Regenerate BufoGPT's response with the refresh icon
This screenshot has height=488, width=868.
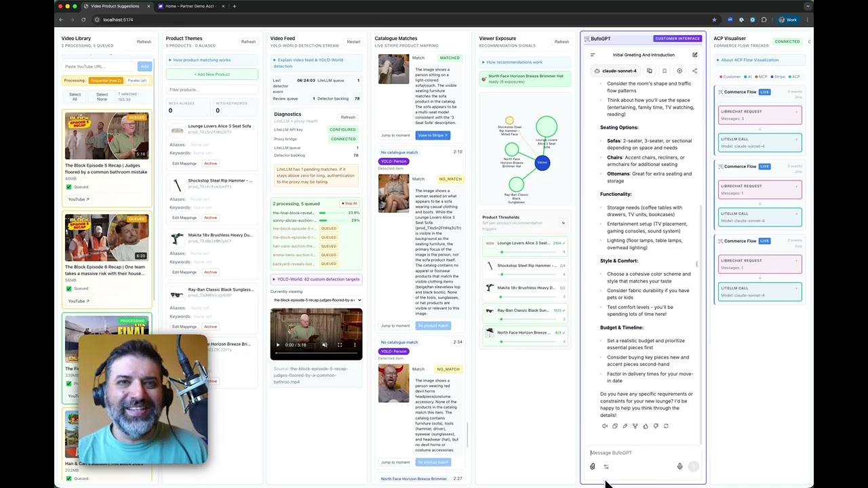[x=665, y=426]
